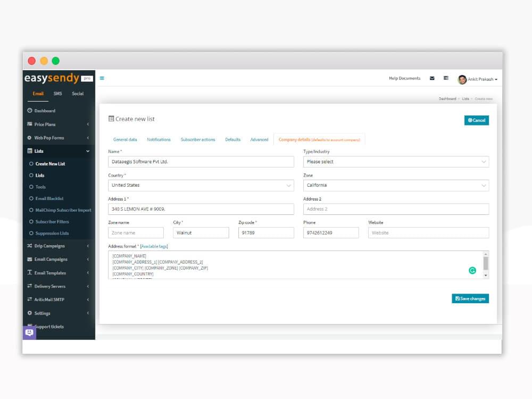Switch to the Notifications tab

pyautogui.click(x=159, y=139)
